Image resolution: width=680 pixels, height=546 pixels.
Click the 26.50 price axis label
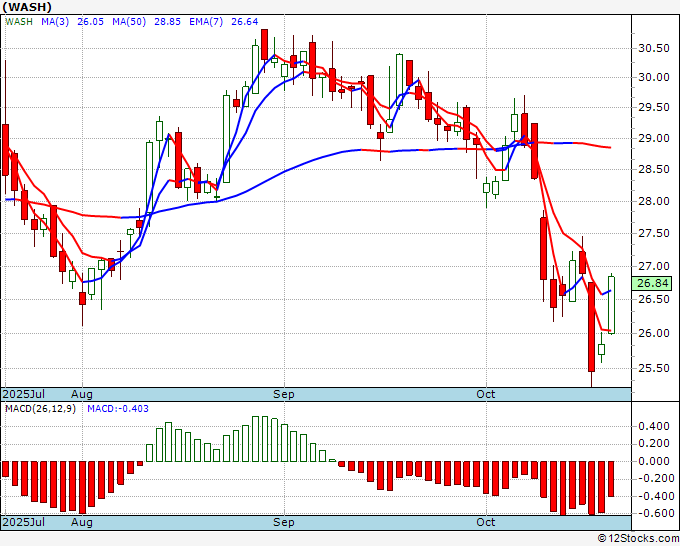(654, 299)
